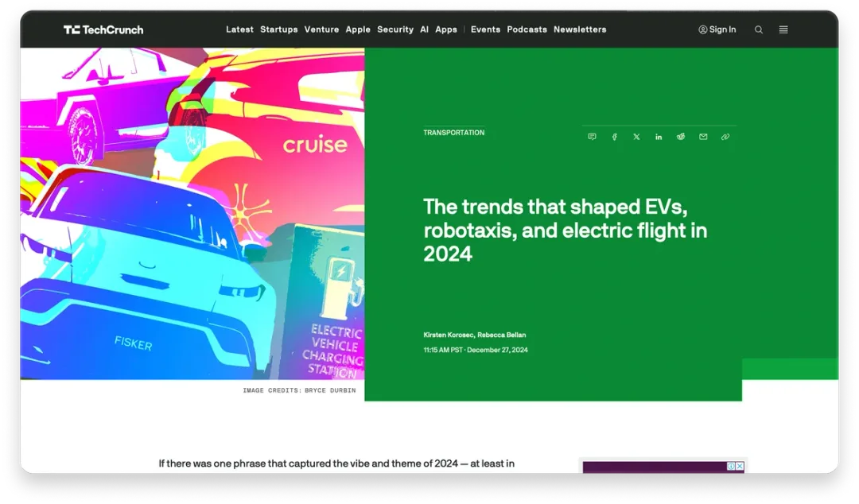
Task: Copy the article link
Action: [x=725, y=137]
